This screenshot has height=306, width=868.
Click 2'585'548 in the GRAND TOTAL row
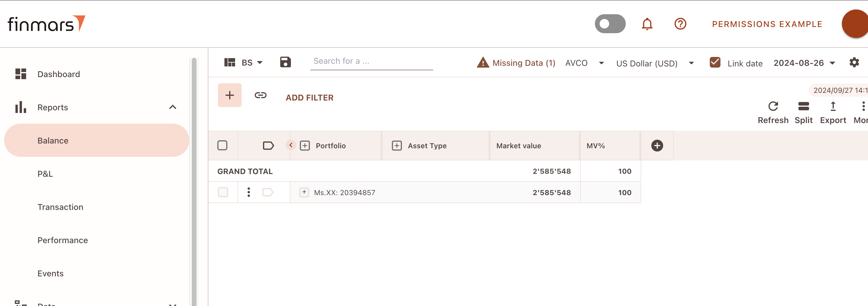coord(551,171)
